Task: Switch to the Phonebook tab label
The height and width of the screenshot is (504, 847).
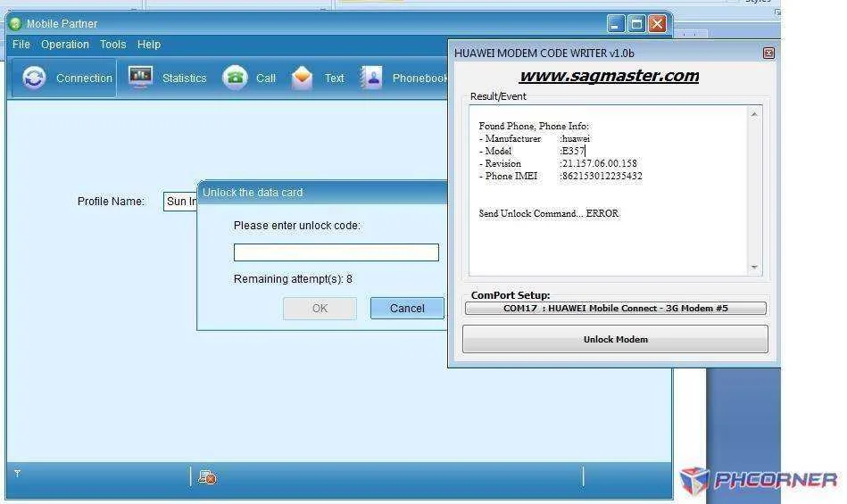Action: coord(420,78)
